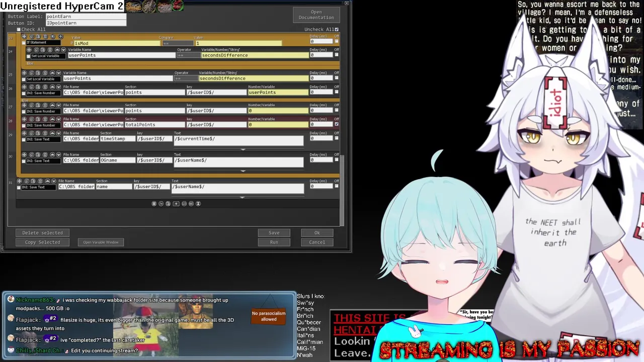Click the trash delete icon on row 30

[45, 155]
